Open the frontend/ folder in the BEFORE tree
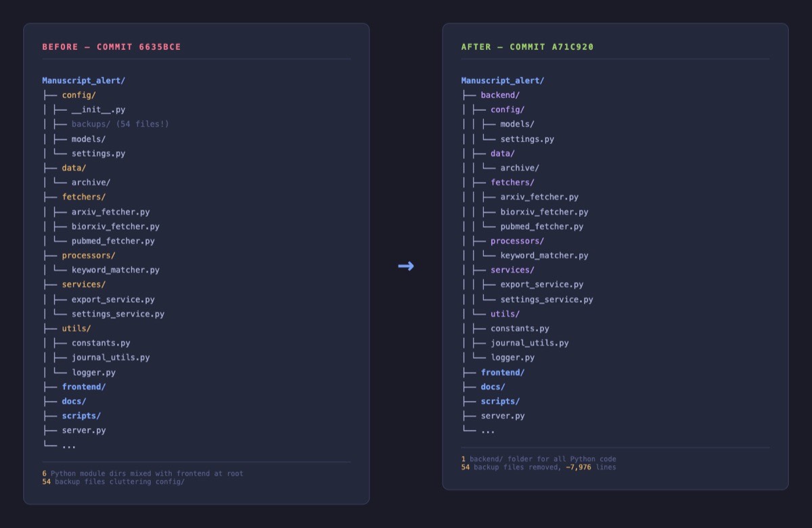812x528 pixels. point(83,387)
